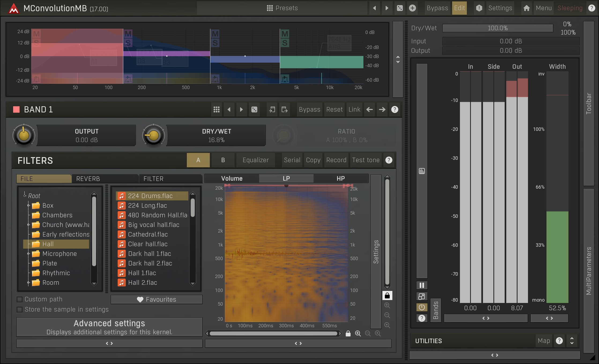Expand the Microphone folder node
Image resolution: width=599 pixels, height=364 pixels.
[x=28, y=254]
